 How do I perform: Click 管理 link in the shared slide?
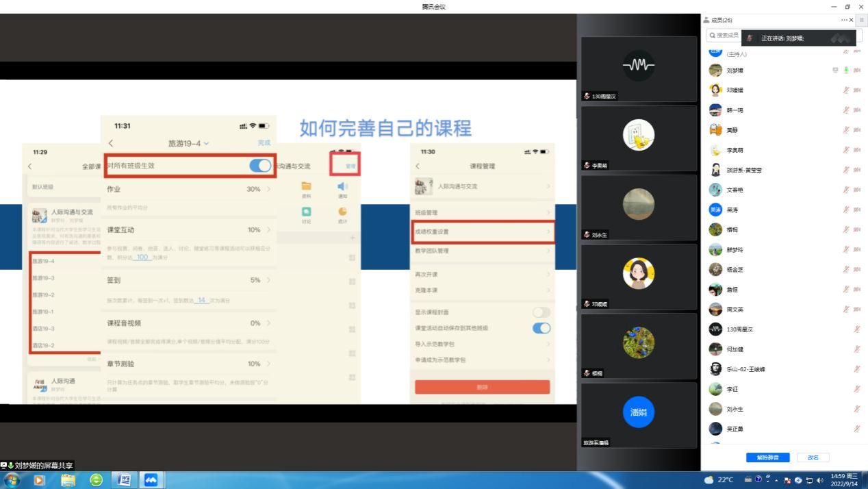click(350, 166)
